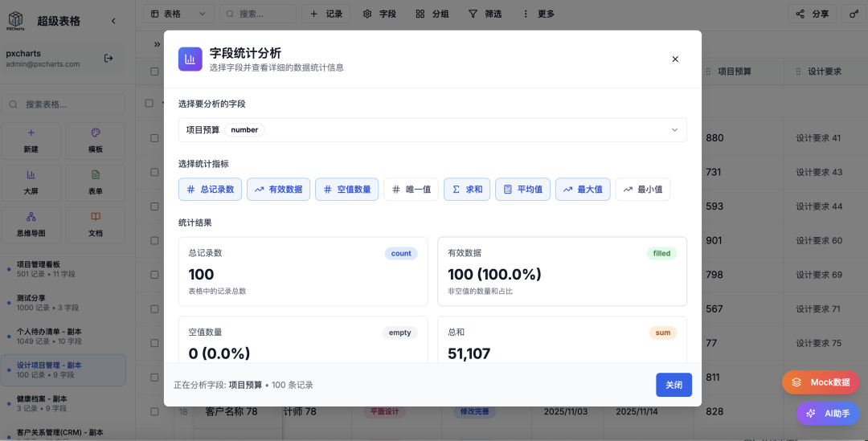The height and width of the screenshot is (441, 868).
Task: Click the 分享 button
Action: [812, 14]
